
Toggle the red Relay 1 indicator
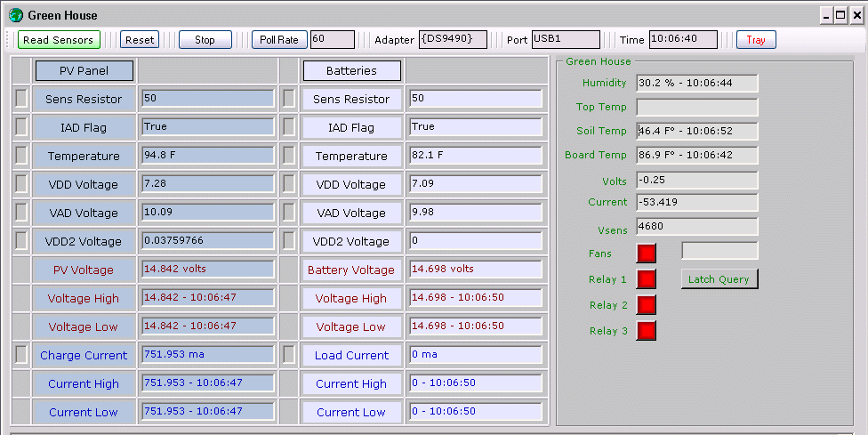(x=647, y=279)
